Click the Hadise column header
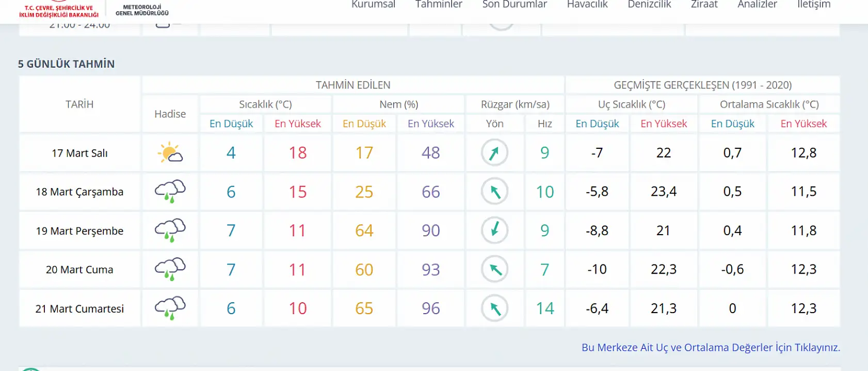 coord(170,114)
